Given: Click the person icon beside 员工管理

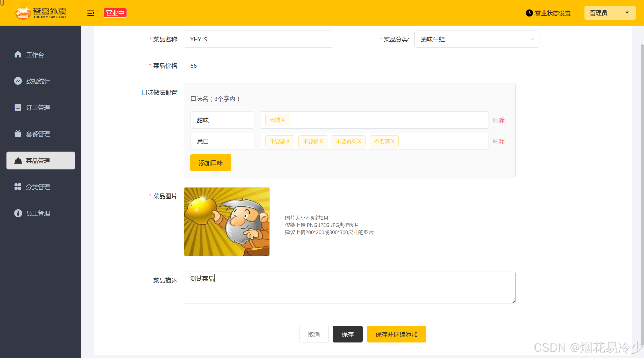Looking at the screenshot, I should (18, 213).
